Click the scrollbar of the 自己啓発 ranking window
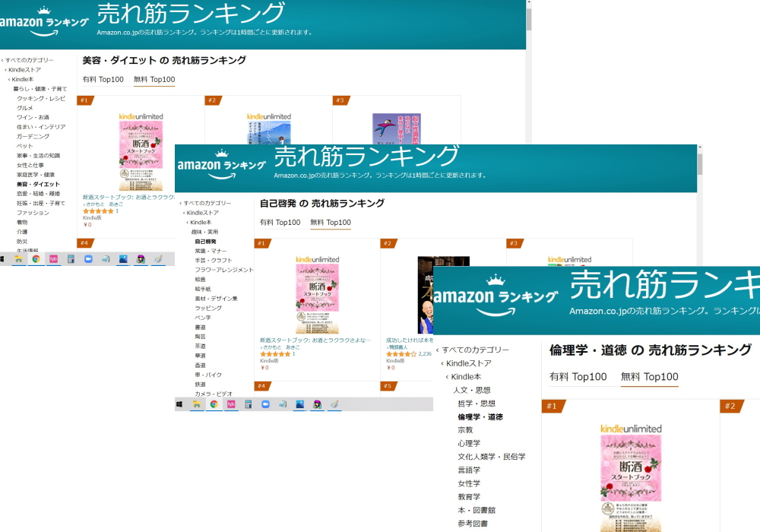This screenshot has height=532, width=760. click(x=700, y=164)
